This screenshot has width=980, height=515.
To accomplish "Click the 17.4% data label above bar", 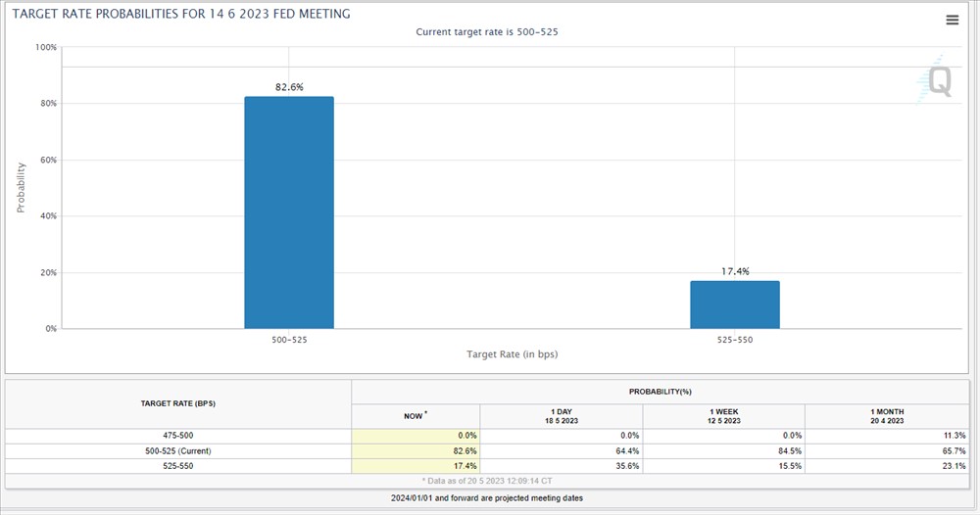I will (735, 271).
